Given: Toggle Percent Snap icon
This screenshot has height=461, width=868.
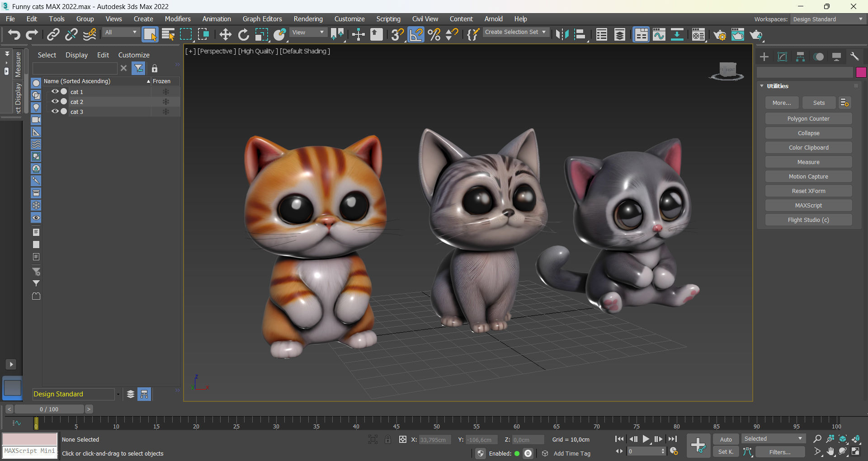Looking at the screenshot, I should 434,34.
